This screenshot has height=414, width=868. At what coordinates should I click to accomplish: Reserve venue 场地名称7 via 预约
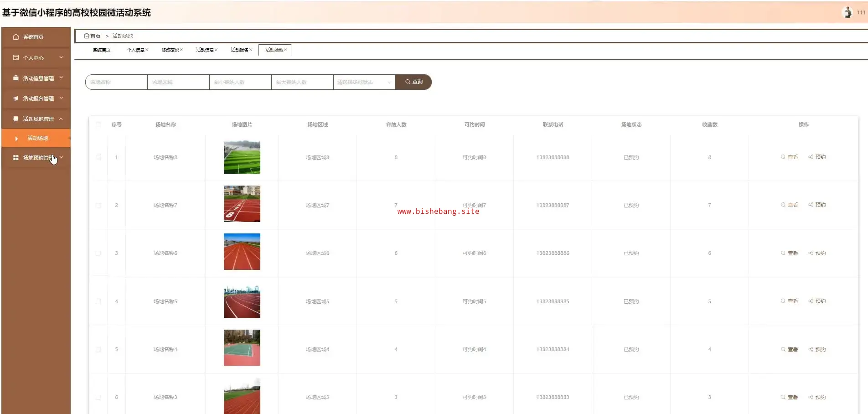click(x=817, y=205)
